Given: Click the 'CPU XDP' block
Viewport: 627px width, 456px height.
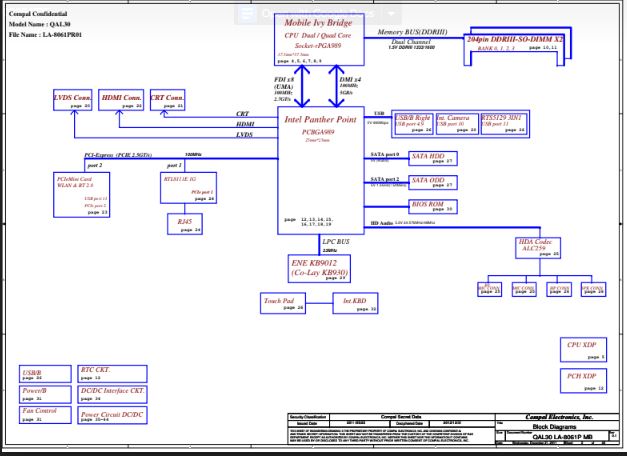Looking at the screenshot, I should click(x=583, y=350).
